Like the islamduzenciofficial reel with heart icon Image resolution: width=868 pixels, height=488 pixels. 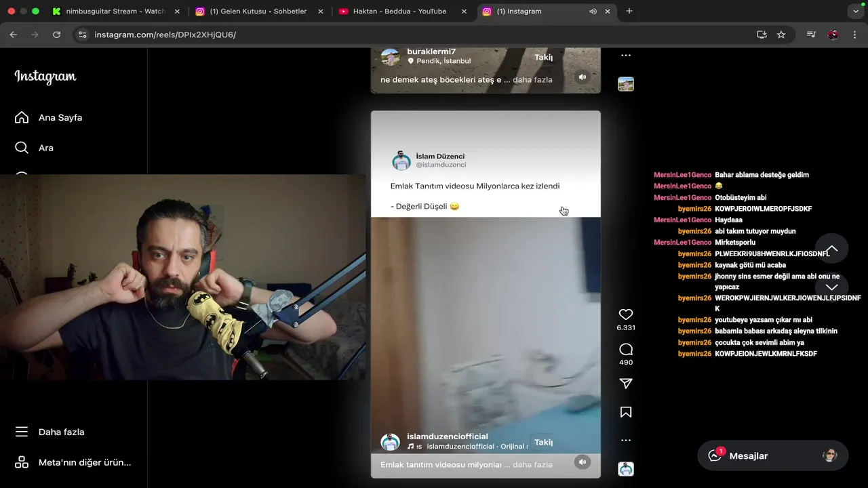click(x=626, y=314)
